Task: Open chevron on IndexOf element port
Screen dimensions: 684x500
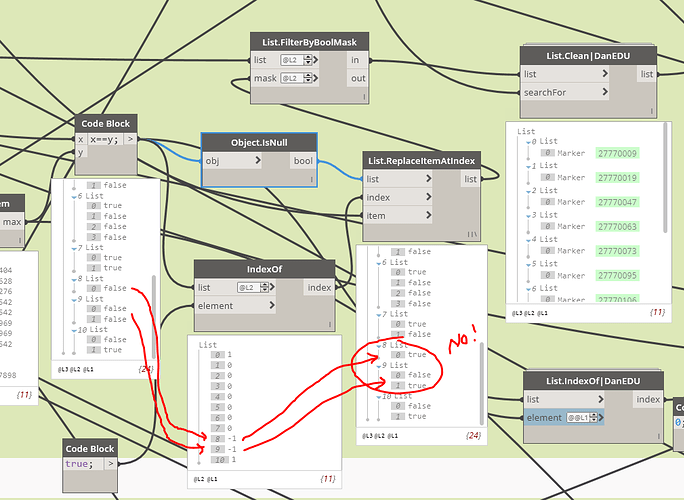Action: (x=272, y=305)
